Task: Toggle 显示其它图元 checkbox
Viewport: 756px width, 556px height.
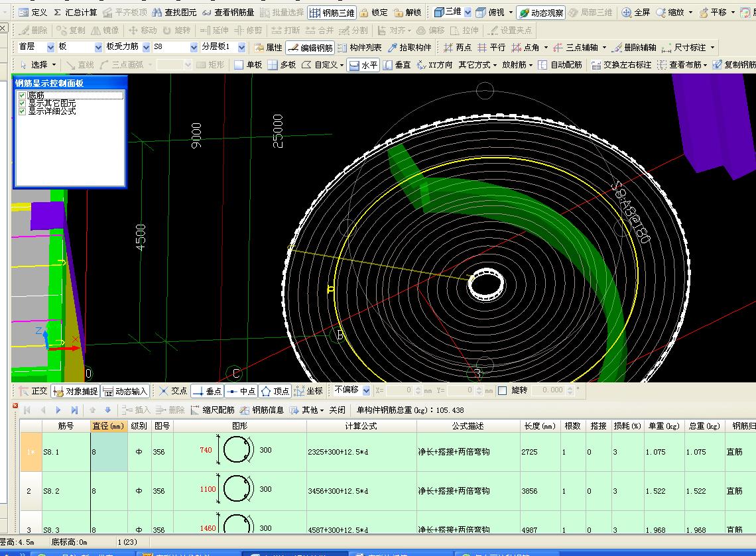Action: tap(22, 103)
